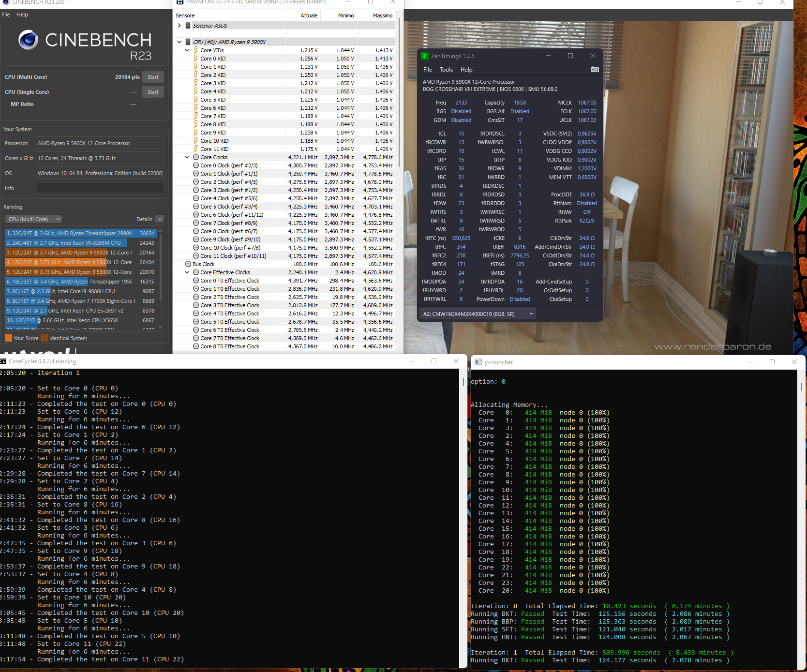The height and width of the screenshot is (672, 807).
Task: Click into the Info text field in Cinebench
Action: click(x=100, y=188)
